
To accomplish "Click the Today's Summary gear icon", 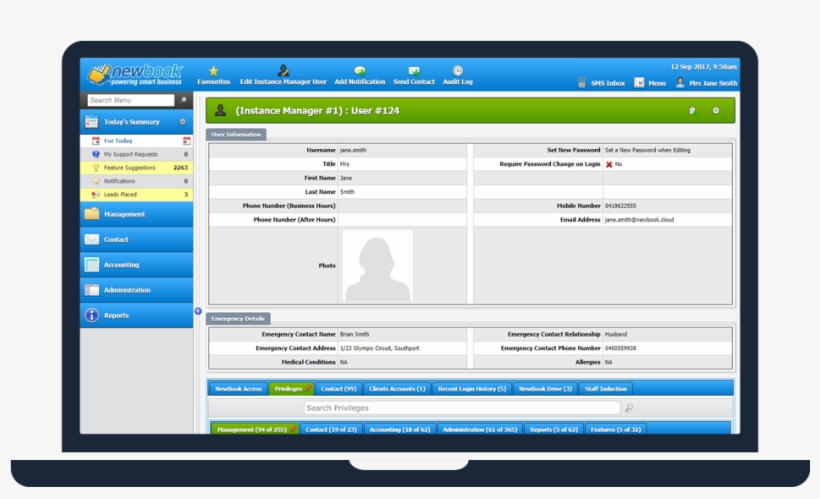I will (183, 122).
